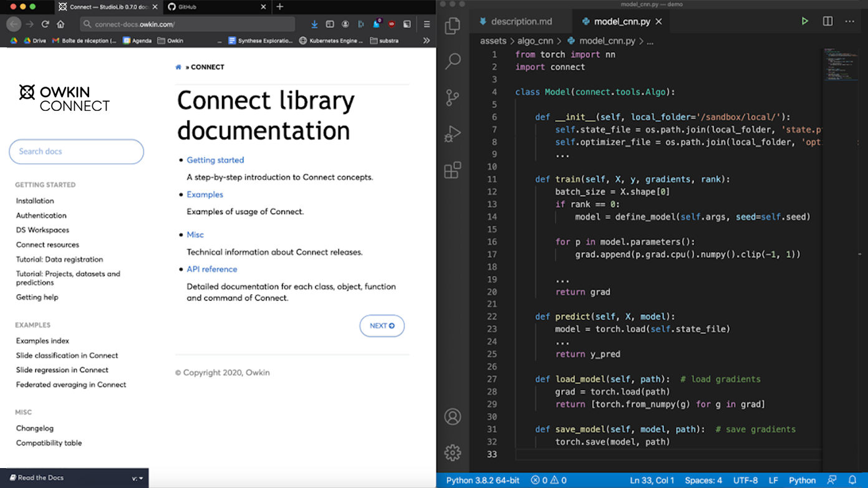This screenshot has width=868, height=488.
Task: Open Changelog in the docs sidebar
Action: coord(35,428)
